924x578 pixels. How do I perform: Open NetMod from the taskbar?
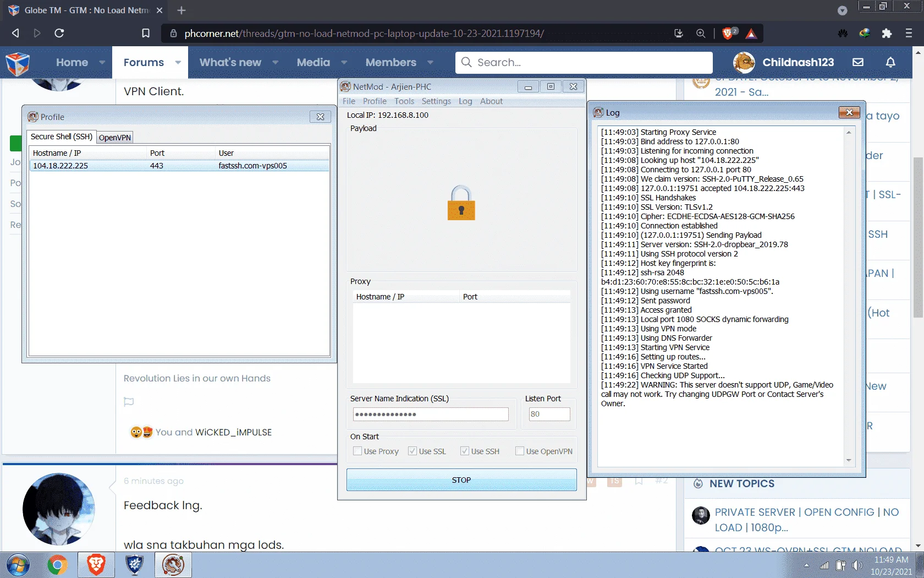click(173, 565)
